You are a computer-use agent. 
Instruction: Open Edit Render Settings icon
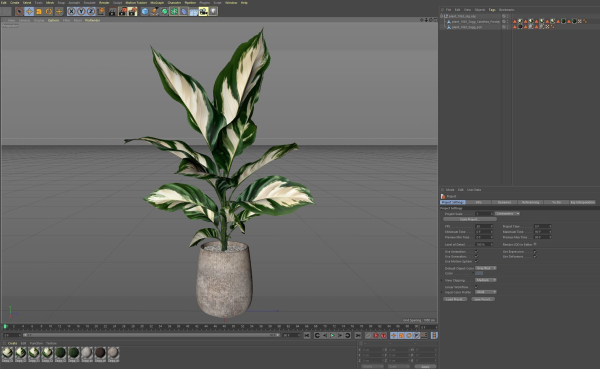pyautogui.click(x=132, y=11)
